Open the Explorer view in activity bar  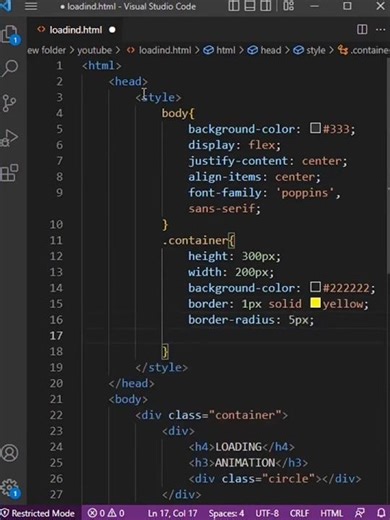[x=10, y=35]
